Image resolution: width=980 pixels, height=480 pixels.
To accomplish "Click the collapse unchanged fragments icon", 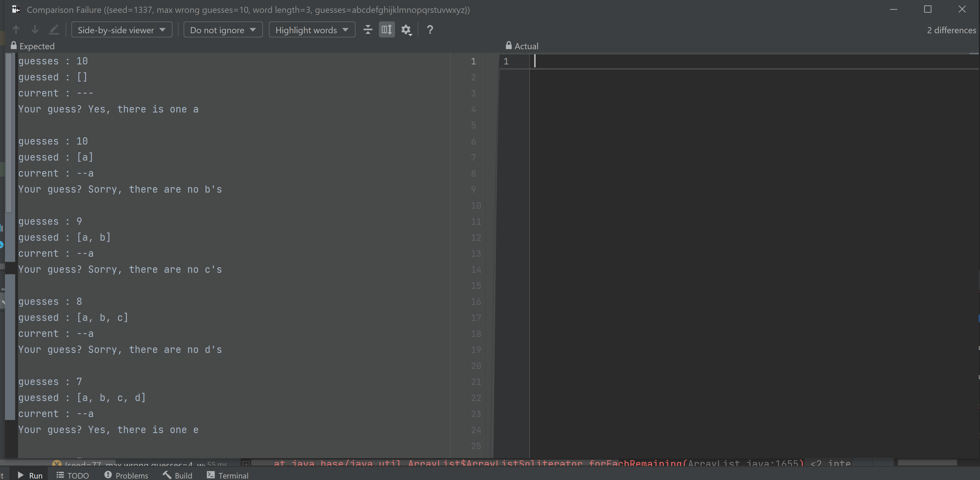I will [367, 30].
